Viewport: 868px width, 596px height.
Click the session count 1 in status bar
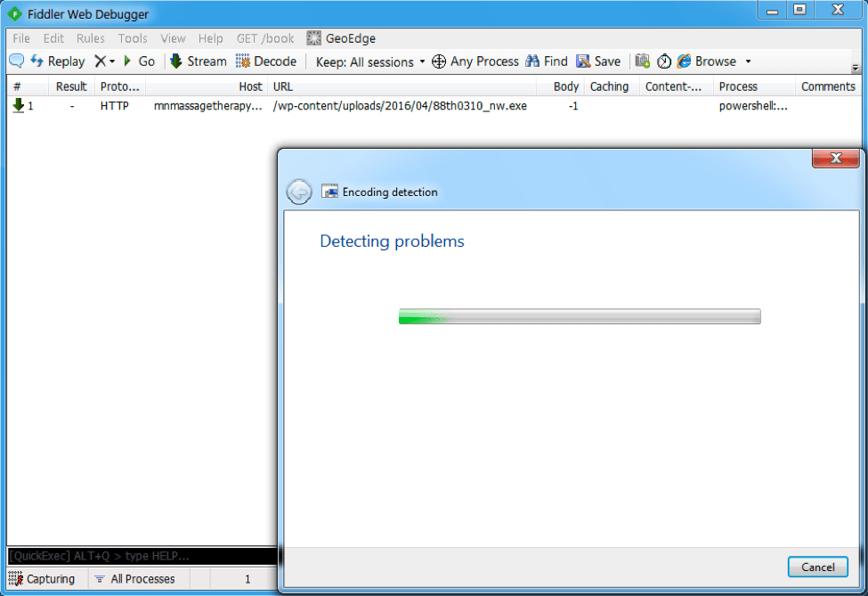pos(247,579)
